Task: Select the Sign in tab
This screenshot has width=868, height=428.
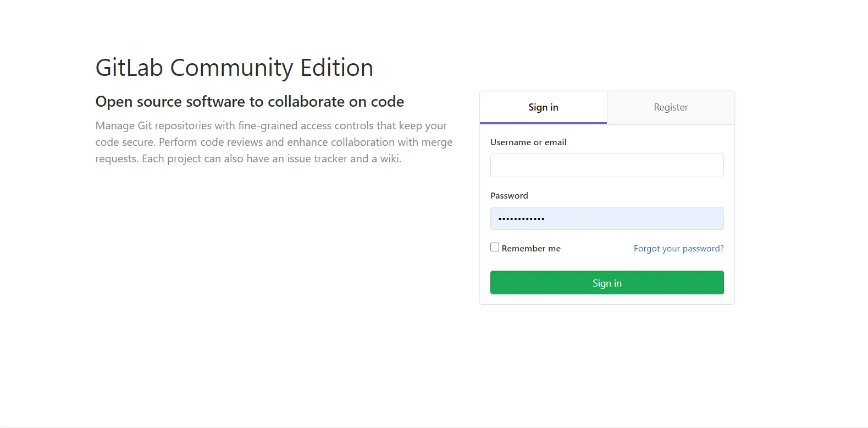Action: pyautogui.click(x=543, y=107)
